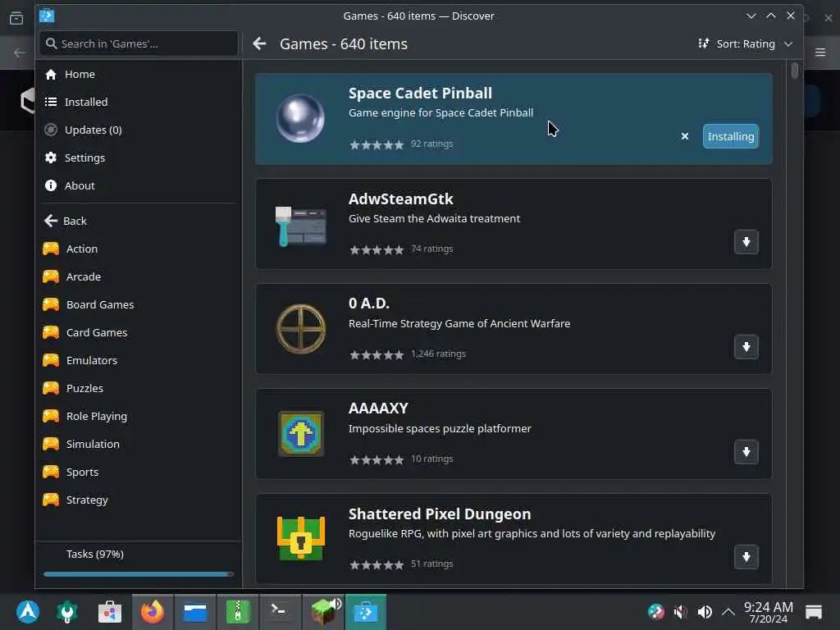This screenshot has width=840, height=630.
Task: Open the Shattered Pixel Dungeon title
Action: pos(440,514)
